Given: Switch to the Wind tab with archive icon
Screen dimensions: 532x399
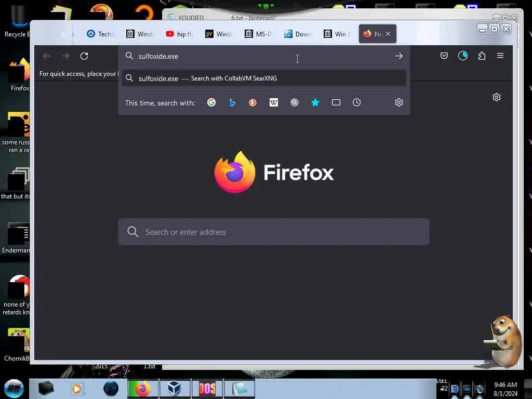Looking at the screenshot, I should click(x=140, y=34).
